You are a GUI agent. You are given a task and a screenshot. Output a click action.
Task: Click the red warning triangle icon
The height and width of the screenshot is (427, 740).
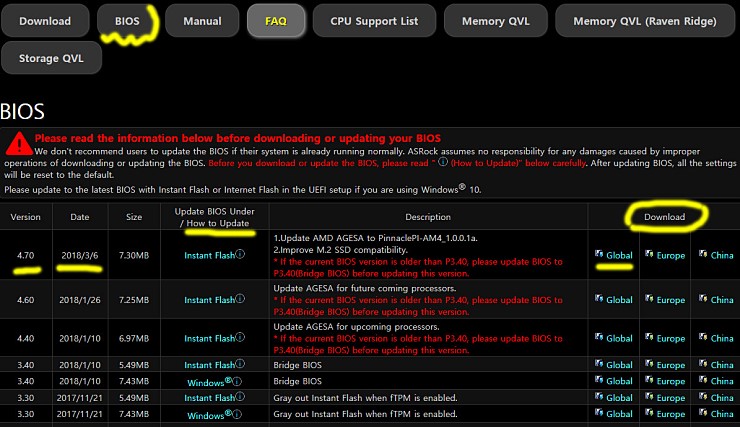(19, 143)
